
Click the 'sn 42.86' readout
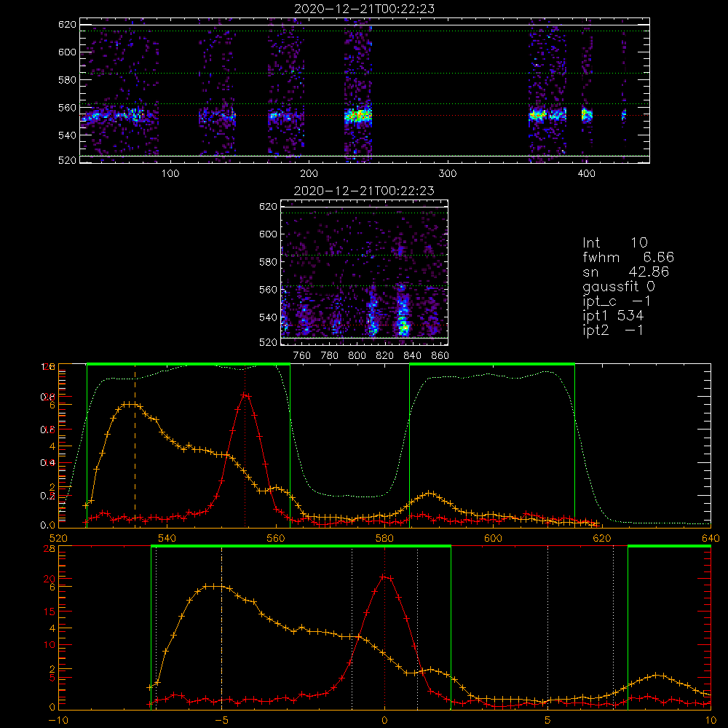tap(626, 272)
